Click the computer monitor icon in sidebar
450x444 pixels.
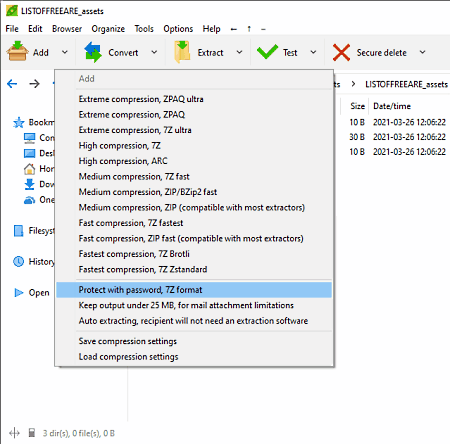point(29,138)
